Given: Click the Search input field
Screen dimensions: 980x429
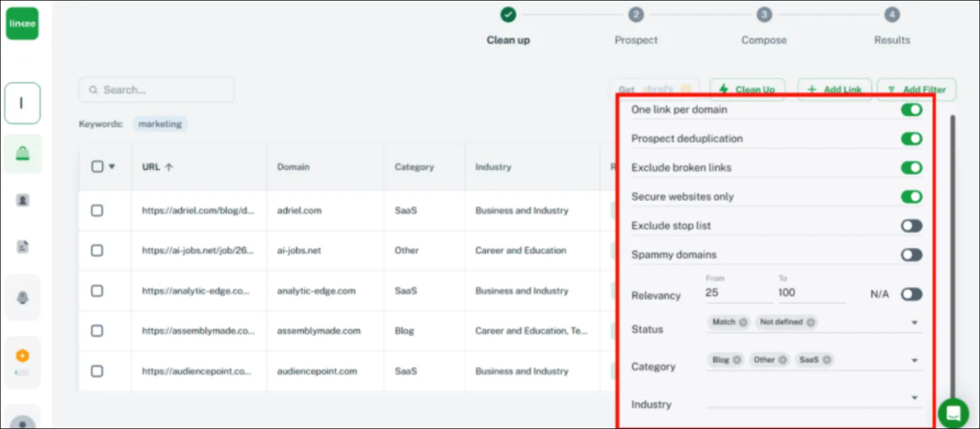Looking at the screenshot, I should pos(156,89).
